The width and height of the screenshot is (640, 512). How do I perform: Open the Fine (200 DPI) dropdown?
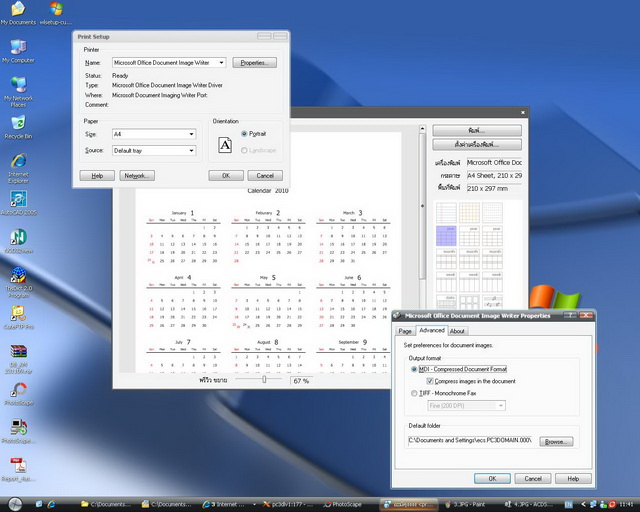tap(467, 405)
